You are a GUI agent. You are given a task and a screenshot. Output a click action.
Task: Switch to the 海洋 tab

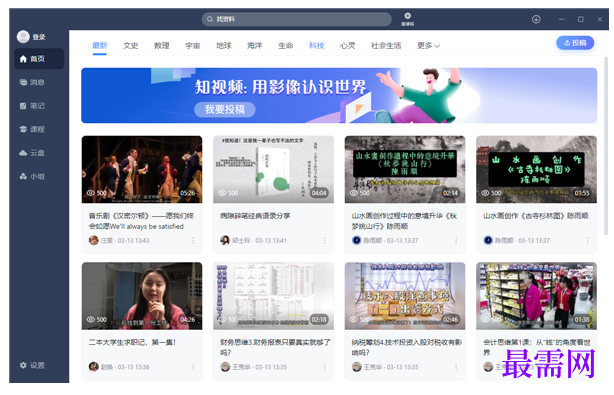point(255,46)
